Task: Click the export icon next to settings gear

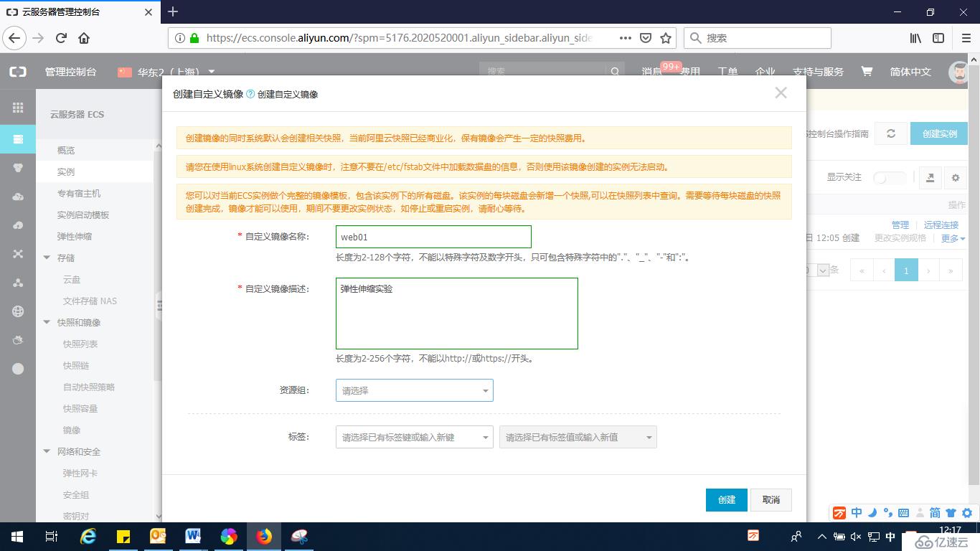Action: [930, 178]
